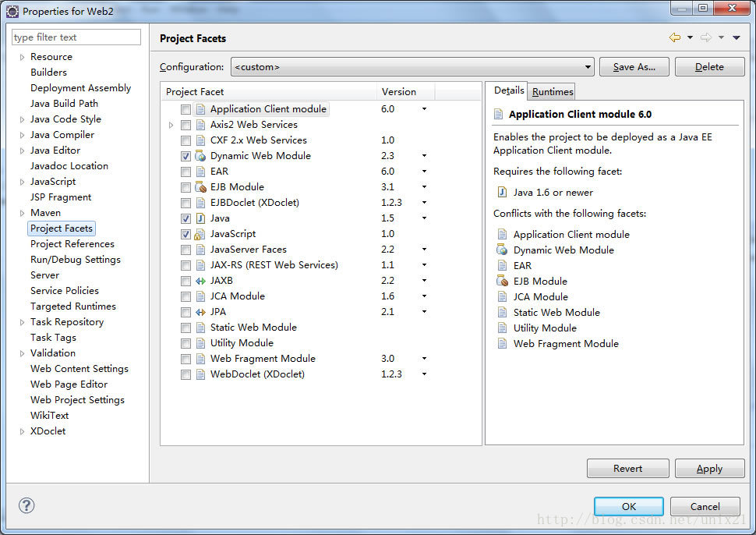756x535 pixels.
Task: Open the help question mark icon
Action: coord(26,505)
